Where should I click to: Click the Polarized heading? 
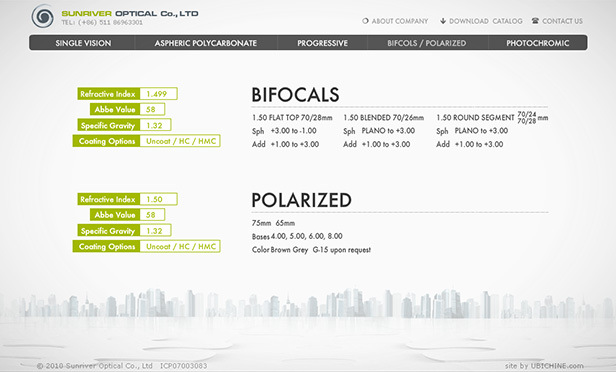click(x=301, y=200)
